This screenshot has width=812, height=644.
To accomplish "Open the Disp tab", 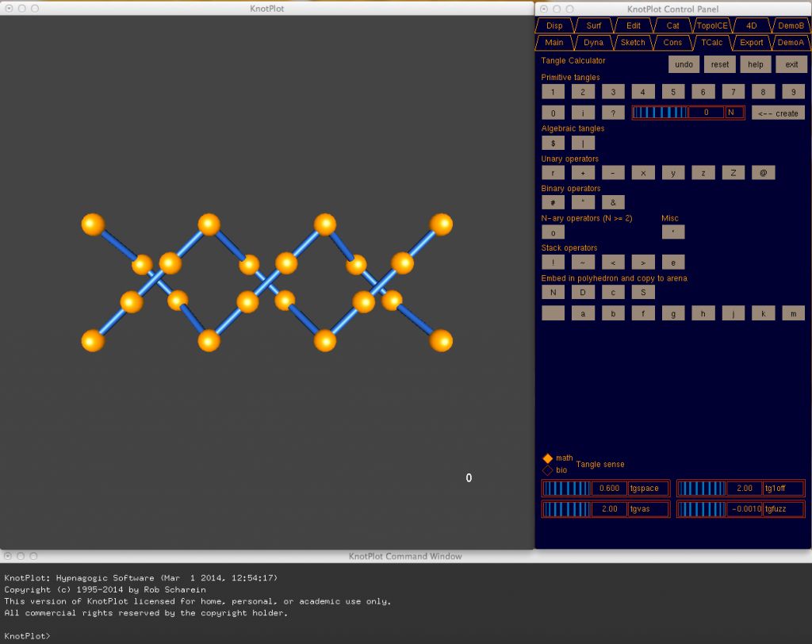I will click(x=554, y=25).
